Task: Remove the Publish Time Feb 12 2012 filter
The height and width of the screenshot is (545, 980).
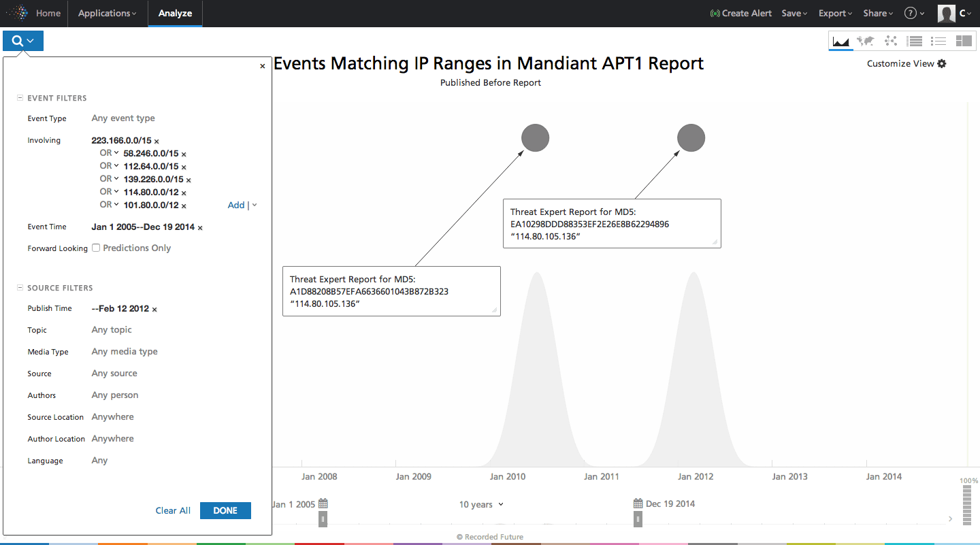Action: [154, 310]
